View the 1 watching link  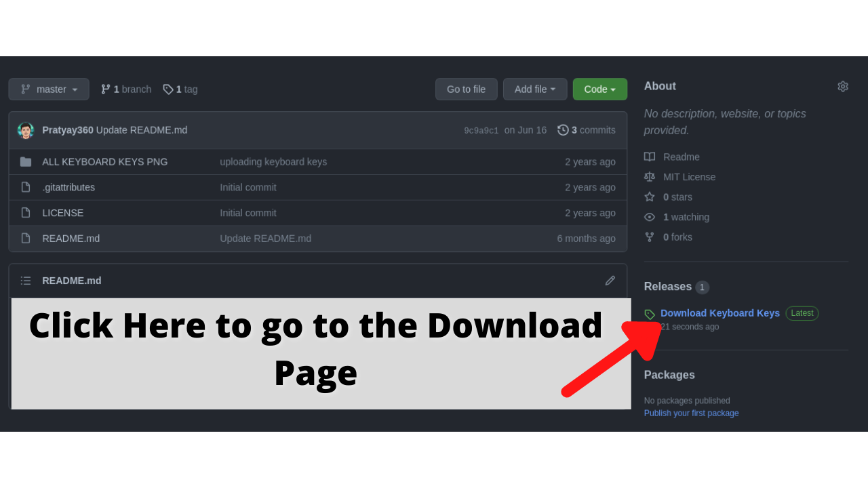686,217
